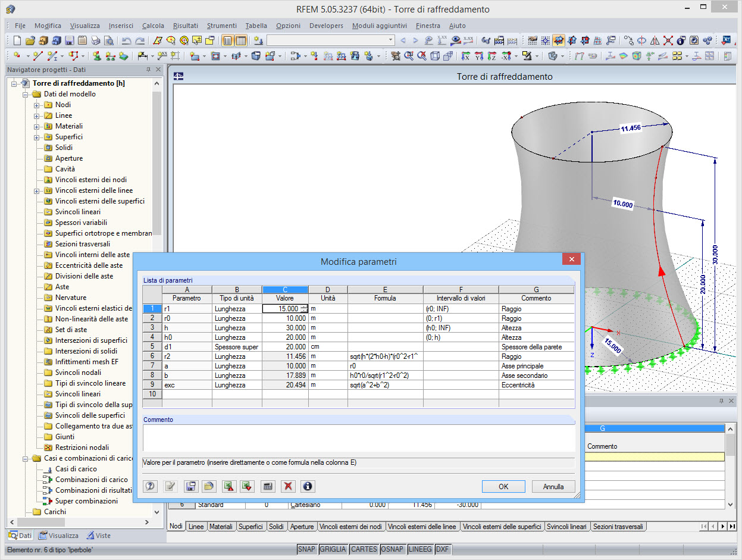The image size is (742, 560).
Task: Select the open folder icon in parameter dialog
Action: tap(209, 486)
